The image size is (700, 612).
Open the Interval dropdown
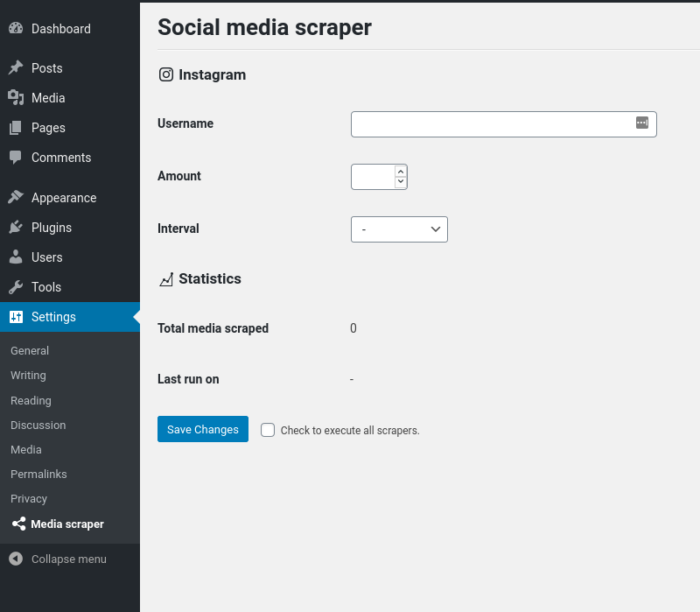point(399,229)
